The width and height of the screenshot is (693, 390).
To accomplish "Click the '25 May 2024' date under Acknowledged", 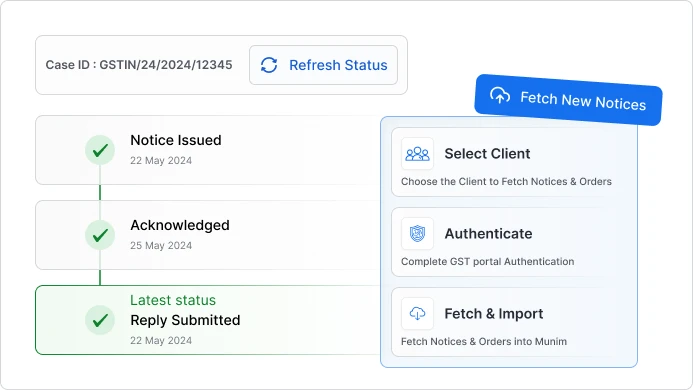I will pyautogui.click(x=161, y=245).
